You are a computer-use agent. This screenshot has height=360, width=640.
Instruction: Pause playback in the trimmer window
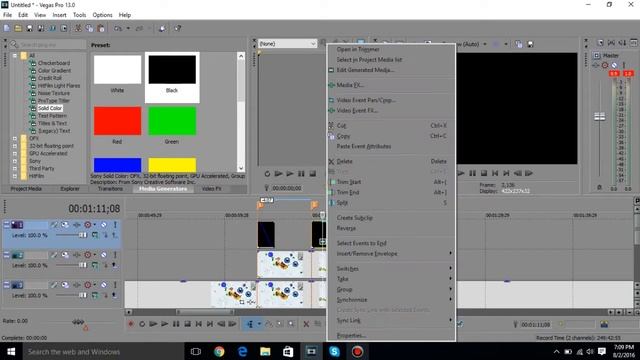[x=301, y=174]
